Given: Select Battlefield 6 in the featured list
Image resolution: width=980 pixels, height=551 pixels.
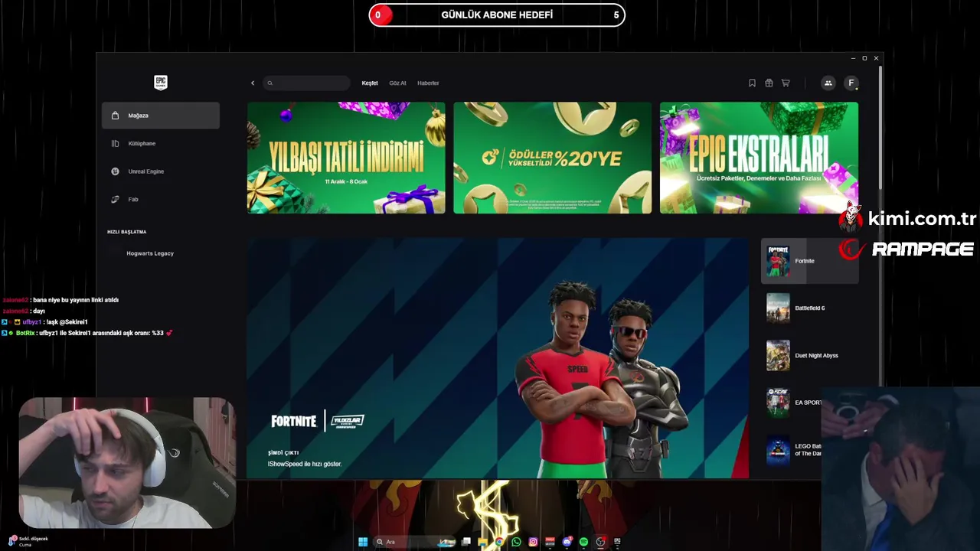Looking at the screenshot, I should pos(810,308).
